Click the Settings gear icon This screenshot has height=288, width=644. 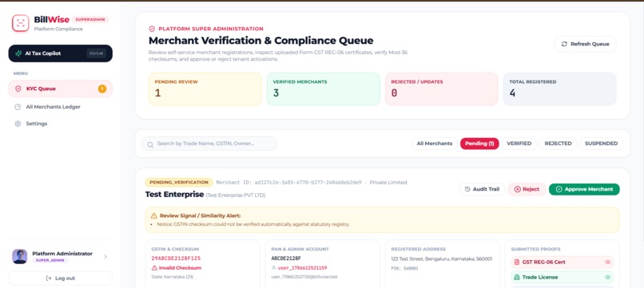tap(18, 124)
